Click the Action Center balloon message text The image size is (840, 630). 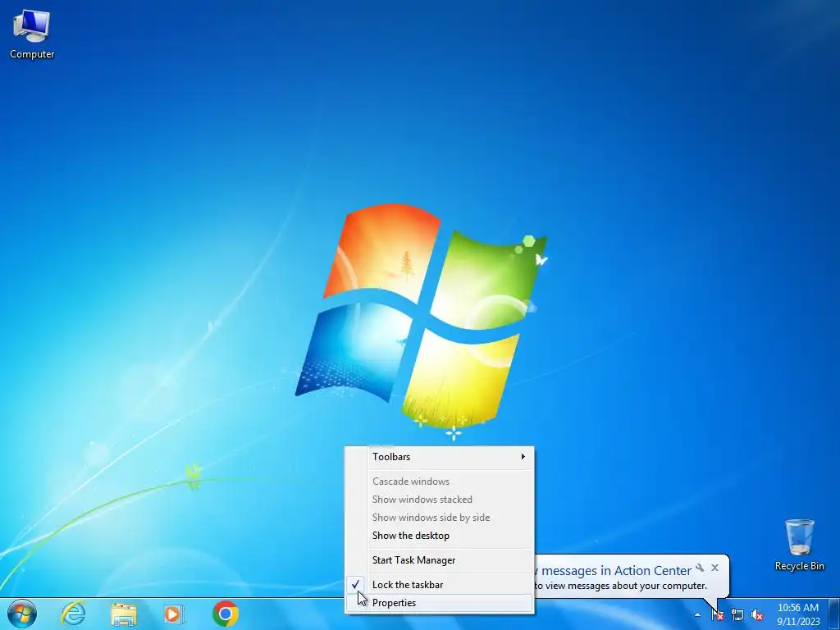point(621,586)
